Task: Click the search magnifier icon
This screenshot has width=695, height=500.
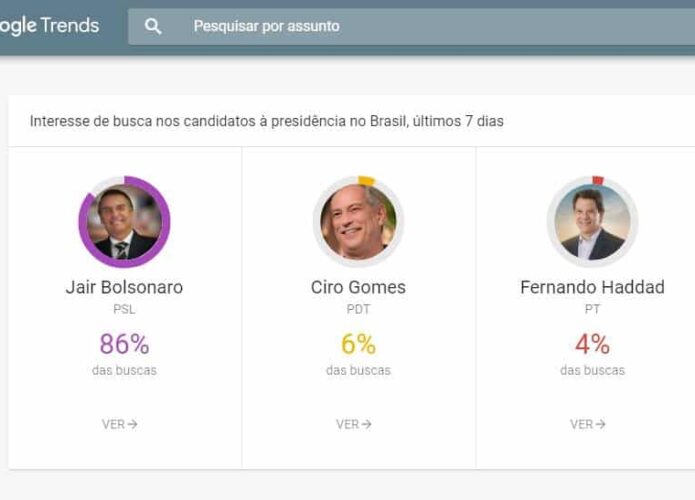Action: click(153, 27)
